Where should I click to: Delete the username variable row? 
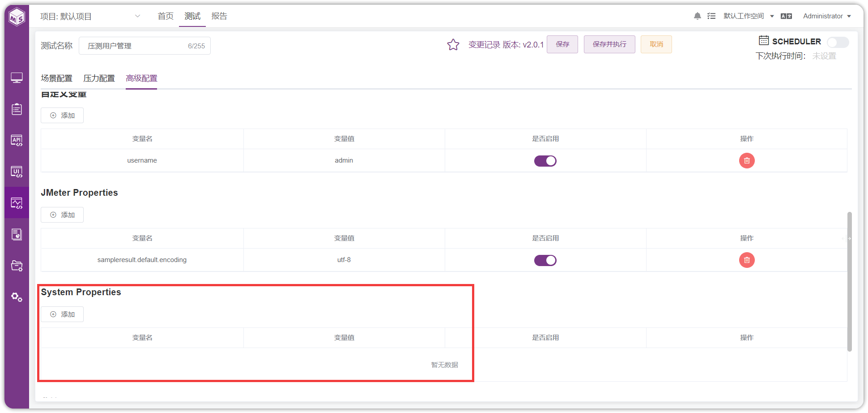point(747,160)
